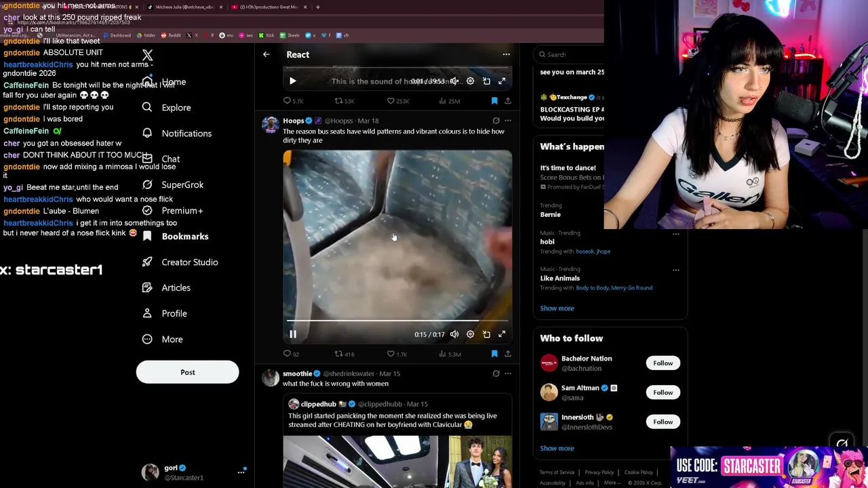Screen dimensions: 868x488
Task: Open Privacy Policy footer link
Action: click(599, 472)
